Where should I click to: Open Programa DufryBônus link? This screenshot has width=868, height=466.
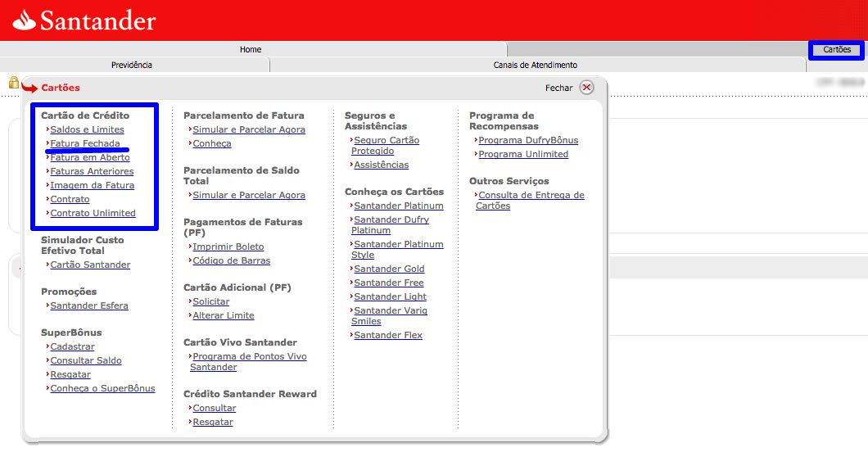click(x=528, y=140)
